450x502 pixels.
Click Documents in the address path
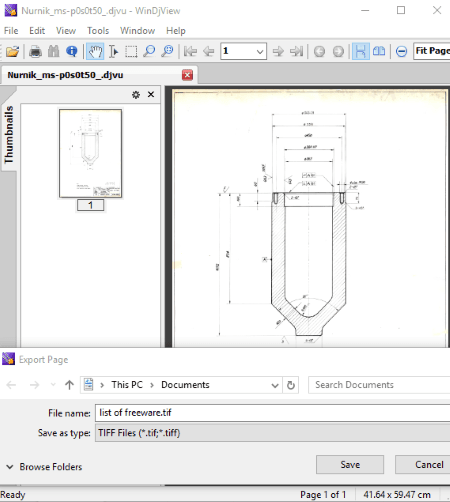pos(185,385)
